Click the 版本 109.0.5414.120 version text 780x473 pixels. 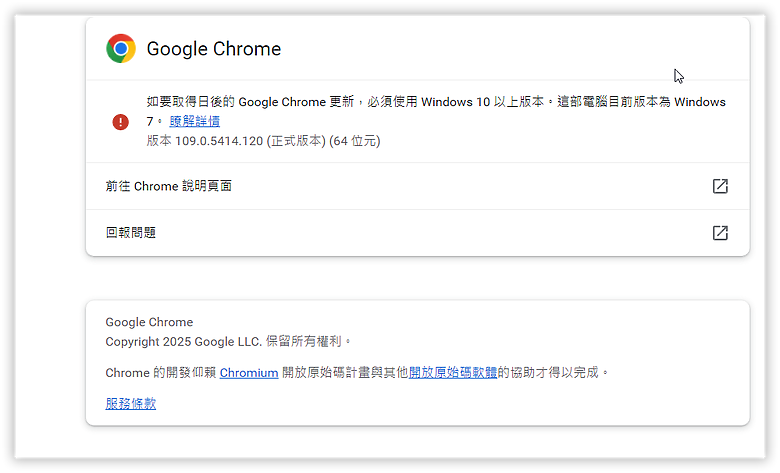point(219,141)
